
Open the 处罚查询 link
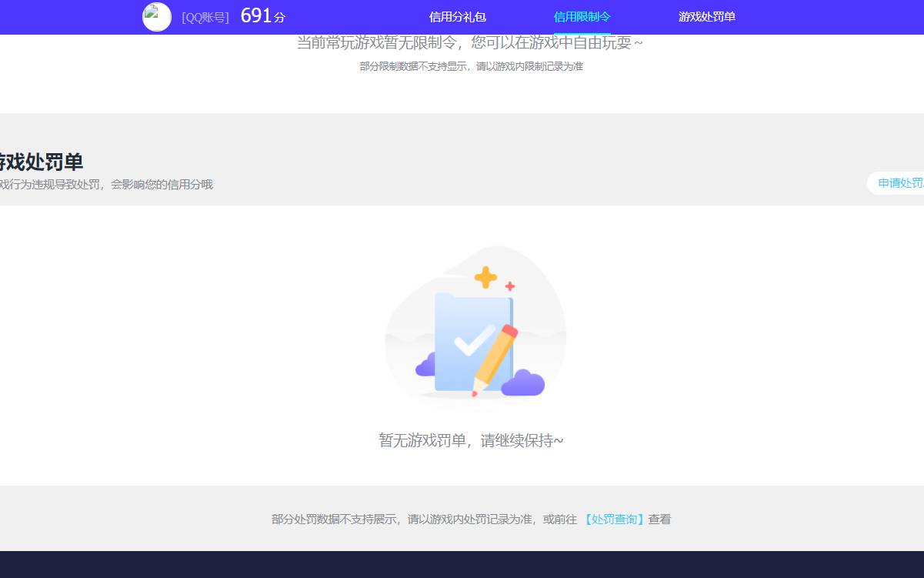coord(614,519)
